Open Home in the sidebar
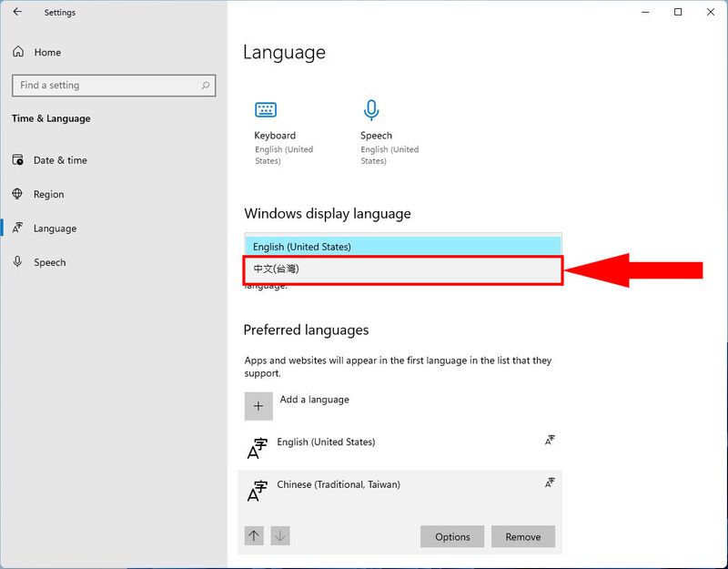The width and height of the screenshot is (728, 569). coord(47,52)
